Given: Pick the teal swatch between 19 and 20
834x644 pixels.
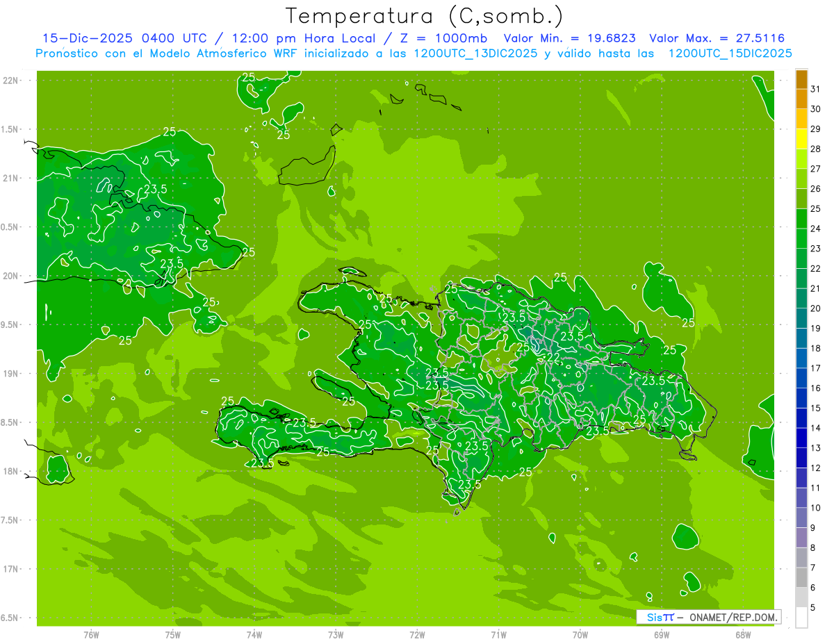Looking at the screenshot, I should [802, 318].
